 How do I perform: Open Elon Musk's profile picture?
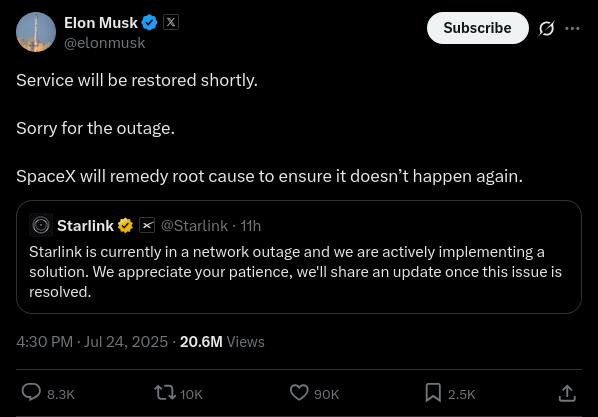coord(36,32)
